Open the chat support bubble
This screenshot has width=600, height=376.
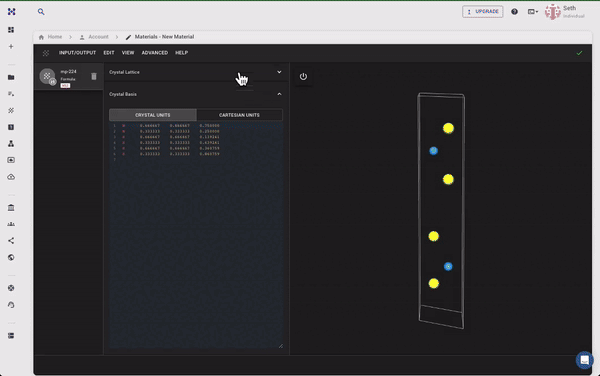pyautogui.click(x=584, y=360)
